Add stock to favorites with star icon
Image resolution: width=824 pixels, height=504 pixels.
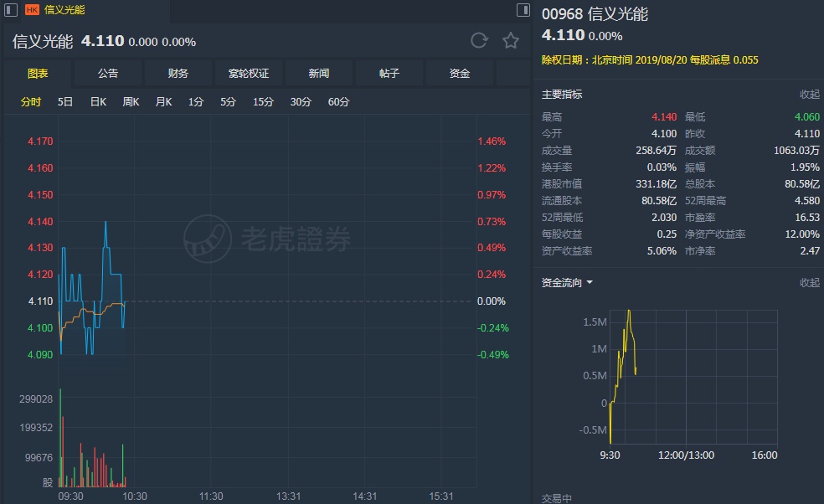coord(510,40)
